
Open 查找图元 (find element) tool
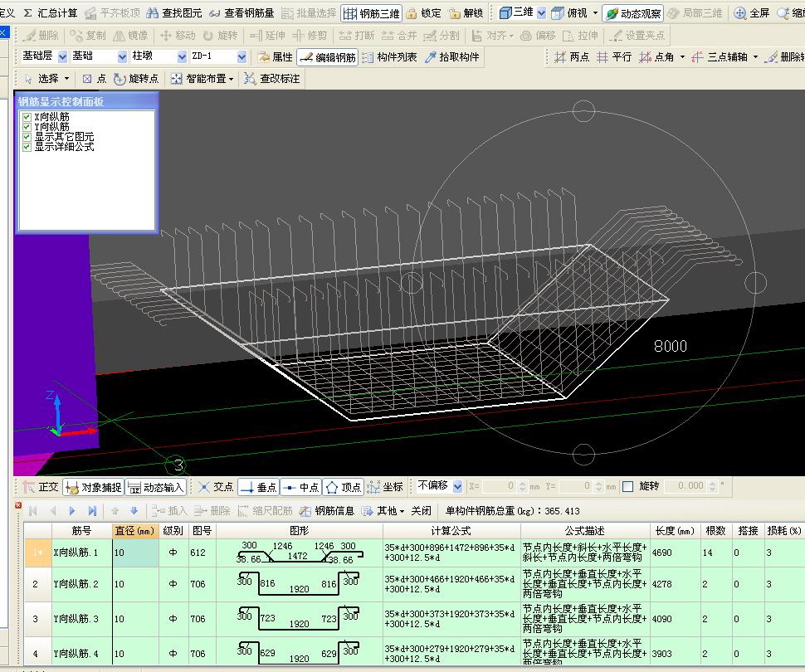point(174,13)
